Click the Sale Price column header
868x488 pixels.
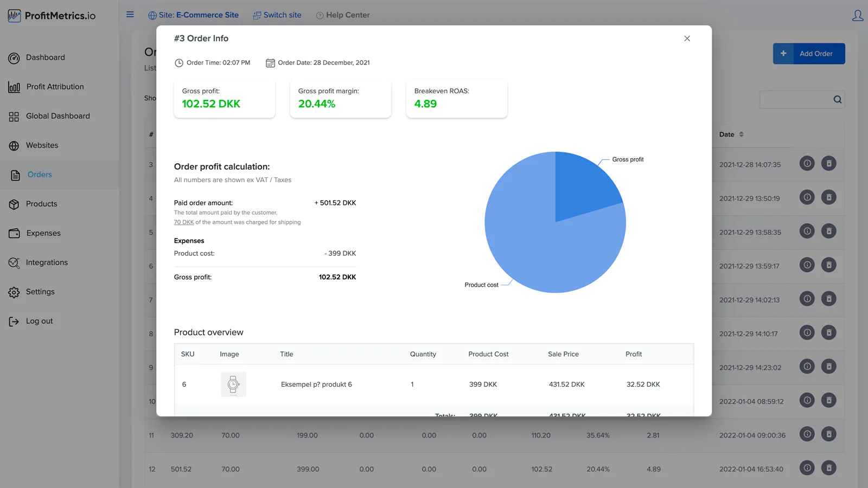(x=563, y=354)
